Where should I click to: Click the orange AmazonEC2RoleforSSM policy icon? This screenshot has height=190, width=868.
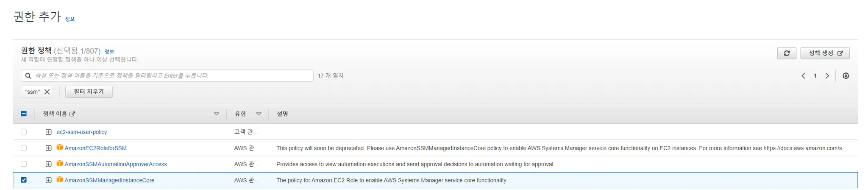[60, 148]
